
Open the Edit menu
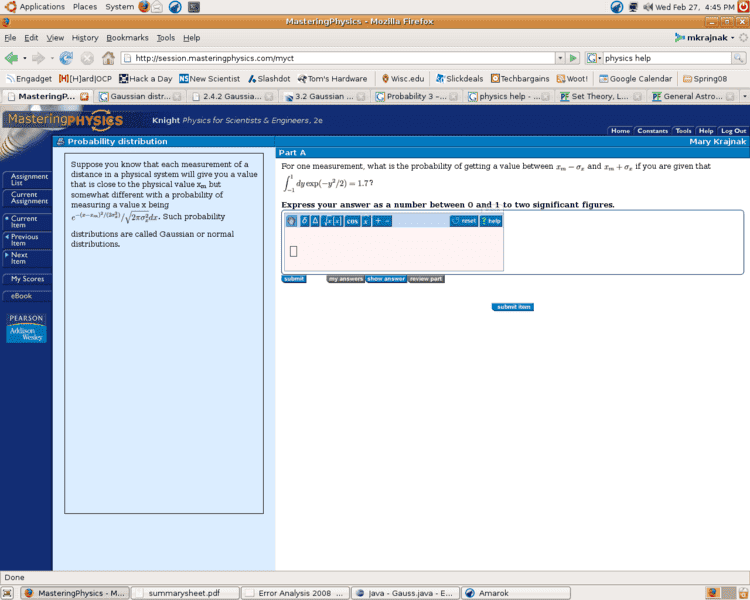(x=31, y=38)
